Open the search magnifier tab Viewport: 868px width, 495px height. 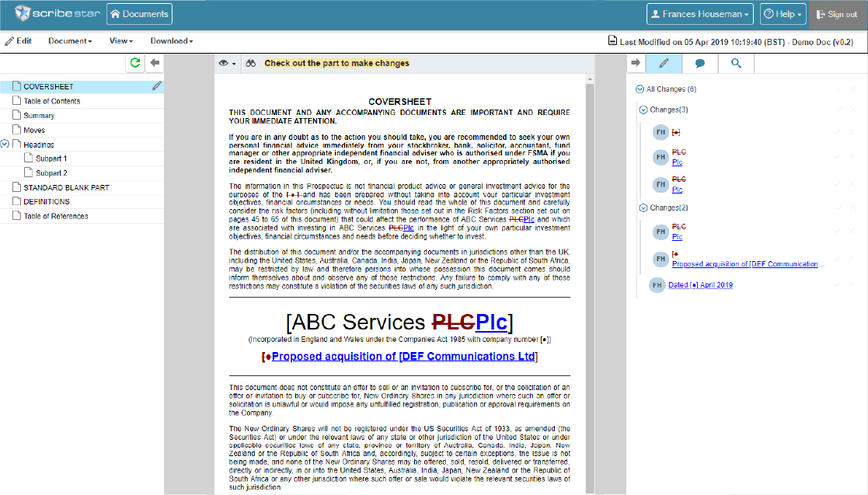735,63
